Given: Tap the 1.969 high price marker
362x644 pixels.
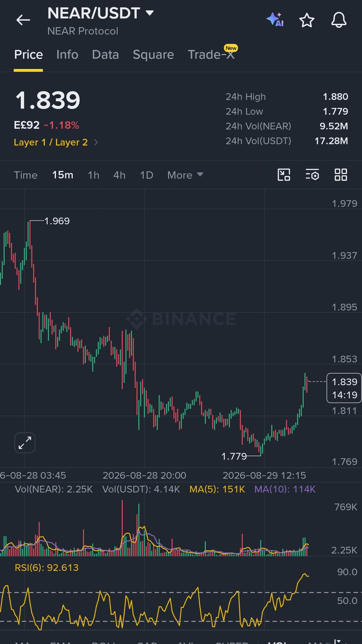Looking at the screenshot, I should 57,221.
